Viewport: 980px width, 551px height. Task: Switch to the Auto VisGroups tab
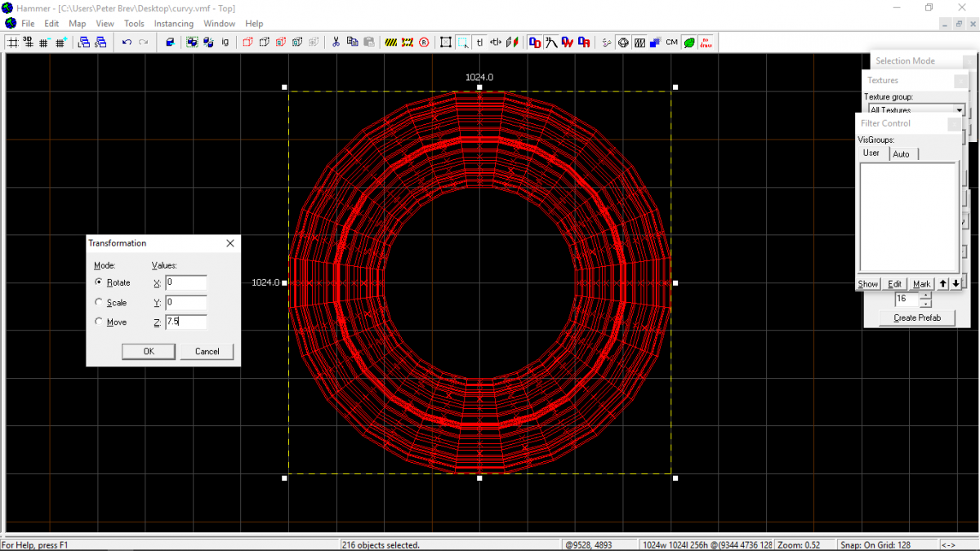[x=901, y=153]
